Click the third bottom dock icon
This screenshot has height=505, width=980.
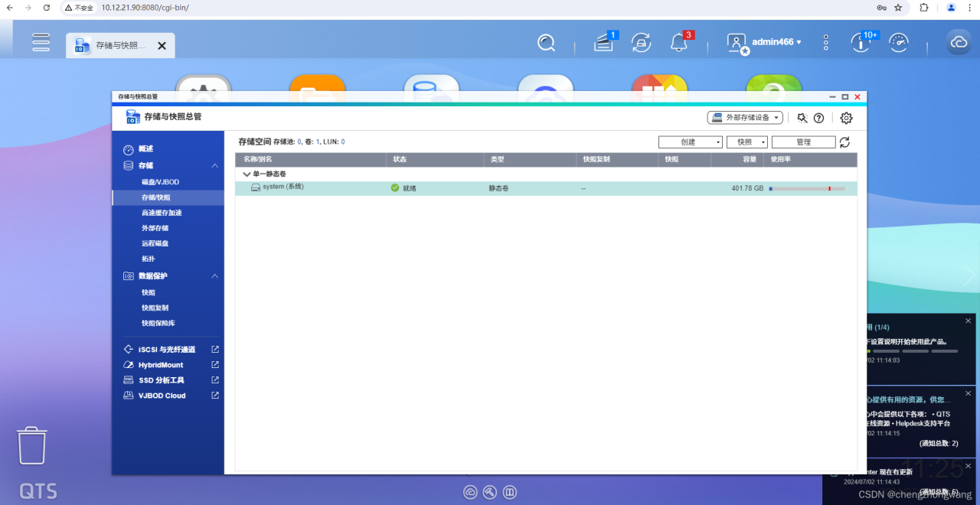(x=511, y=492)
